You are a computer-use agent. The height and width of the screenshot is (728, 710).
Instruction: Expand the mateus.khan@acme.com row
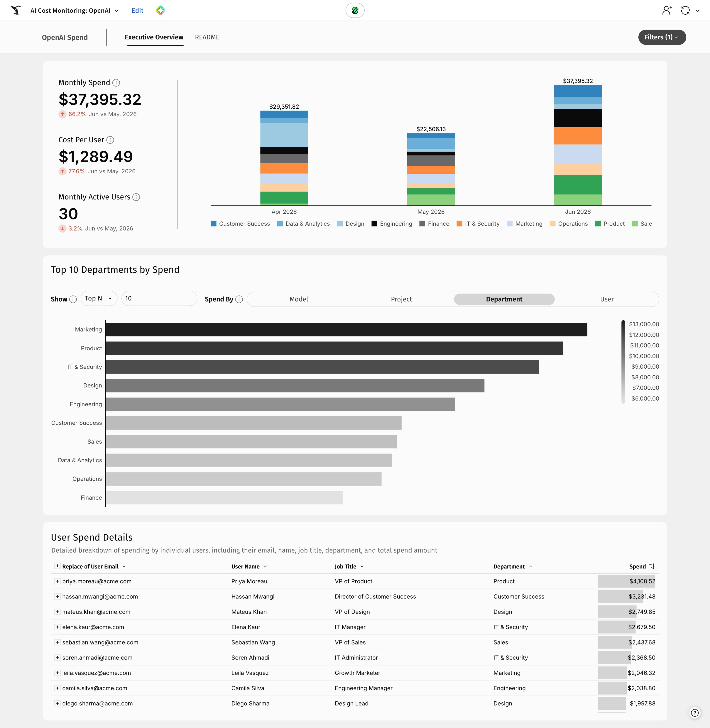57,612
